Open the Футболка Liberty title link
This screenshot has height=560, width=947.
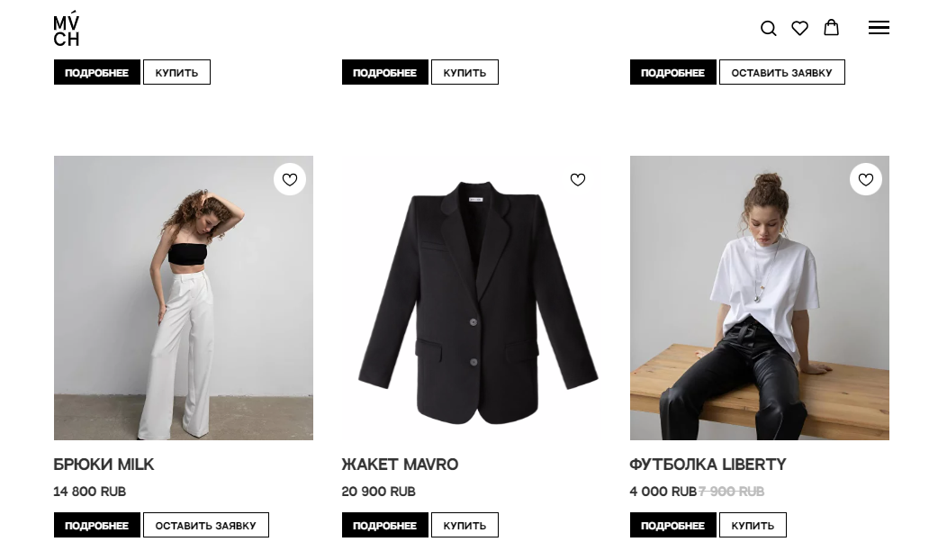(708, 465)
